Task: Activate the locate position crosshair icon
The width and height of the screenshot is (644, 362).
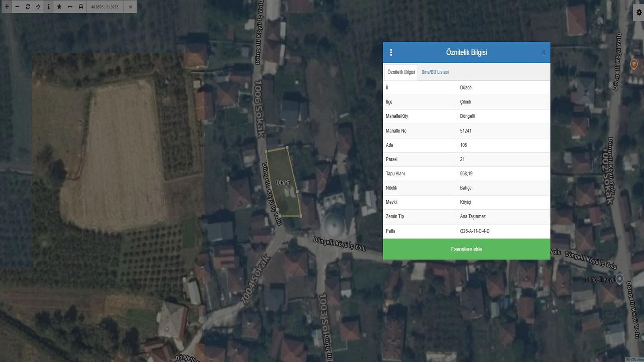Action: 38,7
